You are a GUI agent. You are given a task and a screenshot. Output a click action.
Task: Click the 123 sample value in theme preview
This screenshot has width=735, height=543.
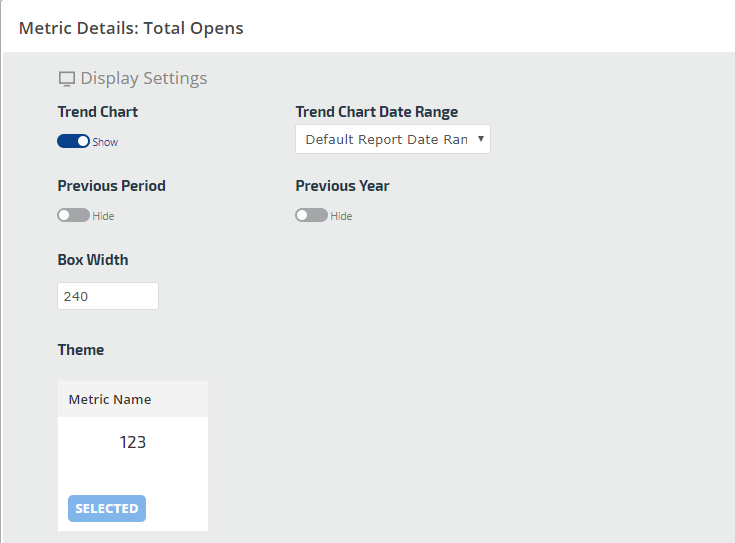133,442
